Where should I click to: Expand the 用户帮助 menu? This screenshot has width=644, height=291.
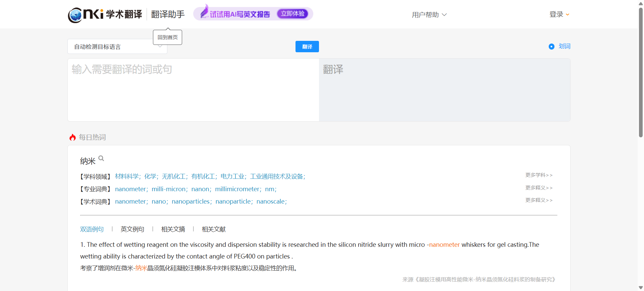[429, 15]
